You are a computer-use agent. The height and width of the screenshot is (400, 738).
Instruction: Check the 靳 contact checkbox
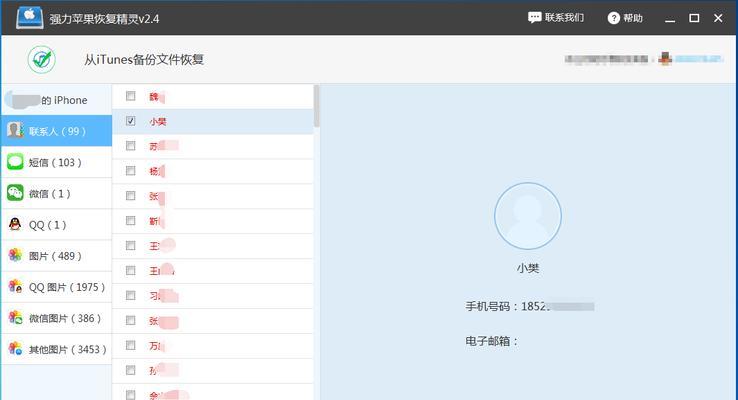pyautogui.click(x=130, y=221)
